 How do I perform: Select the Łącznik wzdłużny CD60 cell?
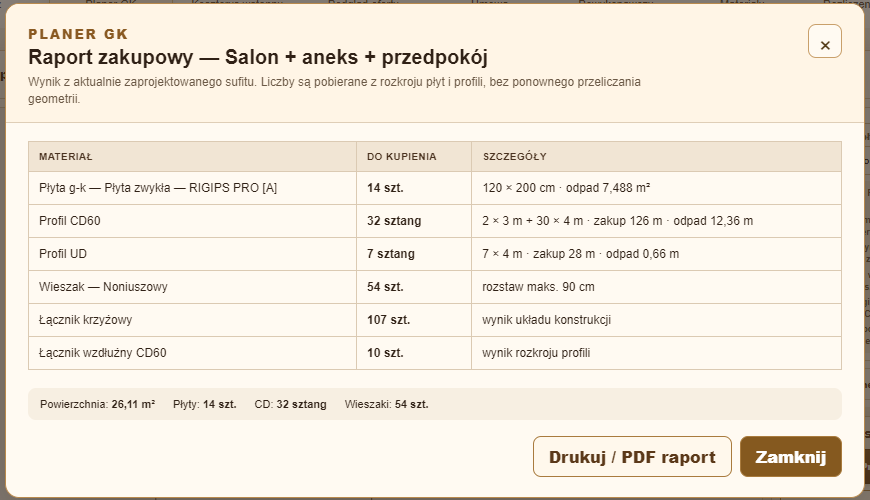tap(192, 353)
